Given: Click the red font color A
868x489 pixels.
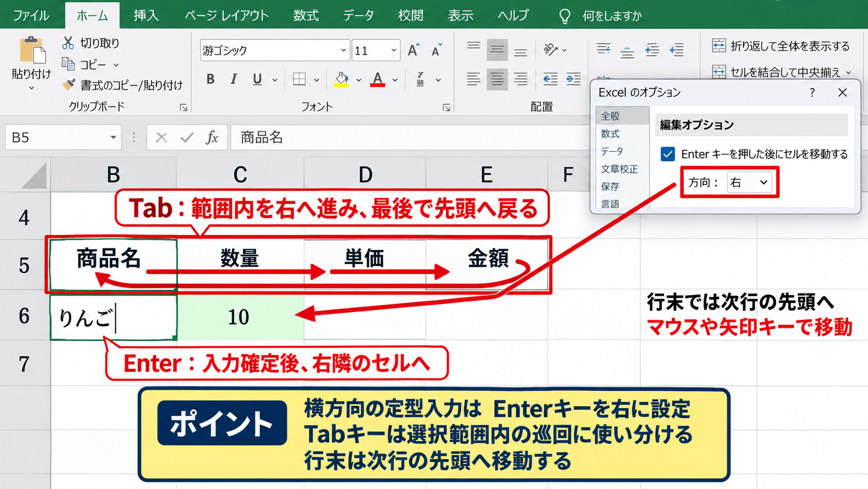Looking at the screenshot, I should [377, 79].
